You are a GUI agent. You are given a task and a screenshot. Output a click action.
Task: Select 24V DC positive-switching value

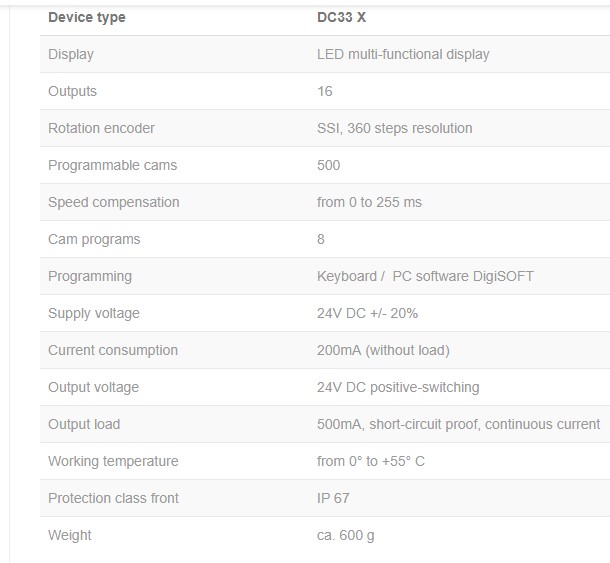[x=398, y=387]
